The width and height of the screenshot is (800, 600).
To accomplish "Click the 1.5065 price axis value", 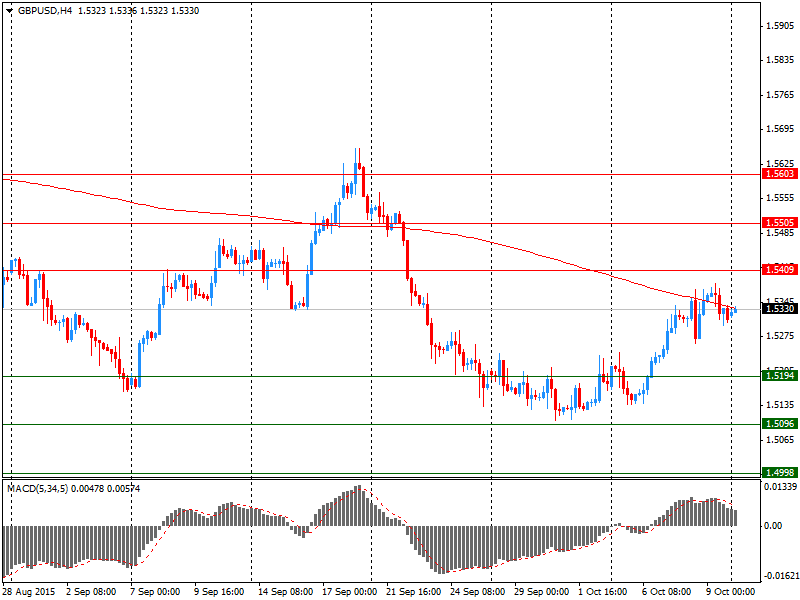I will coord(781,440).
